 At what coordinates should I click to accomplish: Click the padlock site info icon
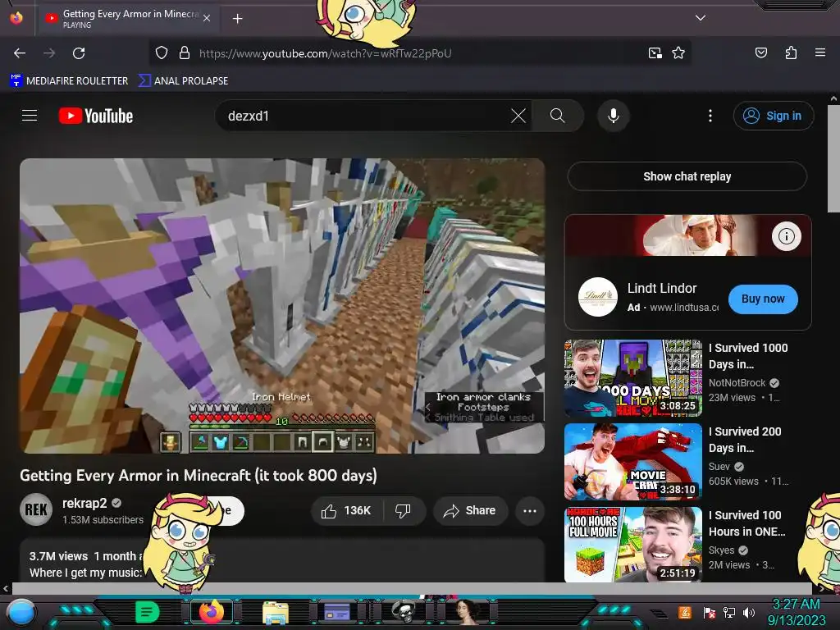pos(185,53)
